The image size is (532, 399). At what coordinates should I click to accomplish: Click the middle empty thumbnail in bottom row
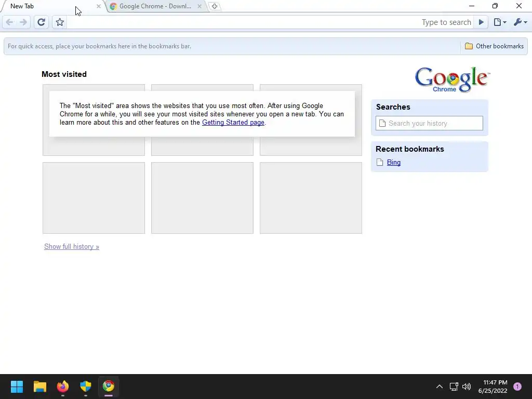click(x=202, y=198)
